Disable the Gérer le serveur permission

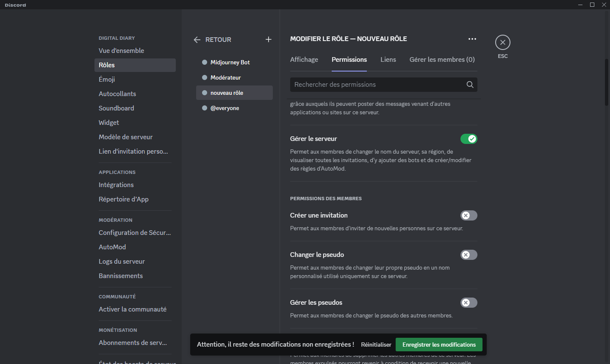point(469,138)
